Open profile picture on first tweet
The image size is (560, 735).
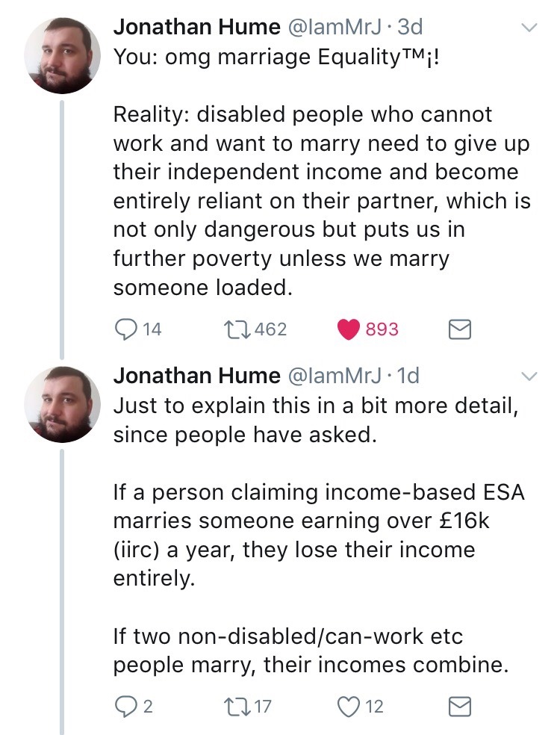(63, 56)
